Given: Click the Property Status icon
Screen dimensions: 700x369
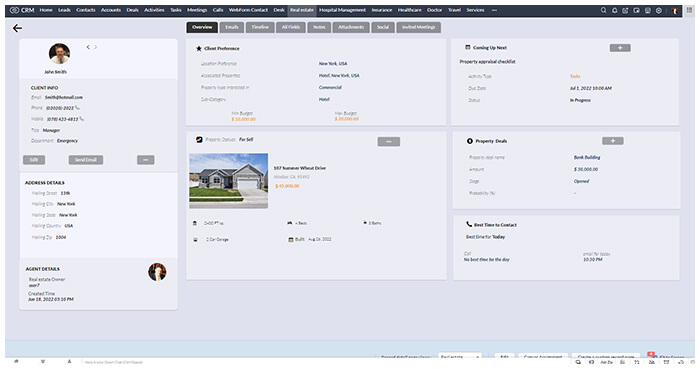Looking at the screenshot, I should (199, 140).
